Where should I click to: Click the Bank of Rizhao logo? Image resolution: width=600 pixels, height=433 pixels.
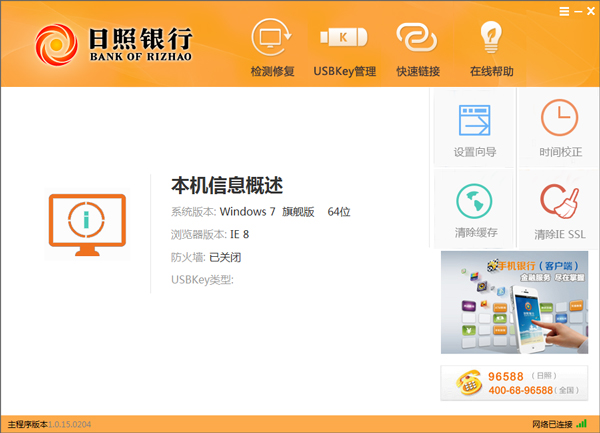pyautogui.click(x=113, y=43)
